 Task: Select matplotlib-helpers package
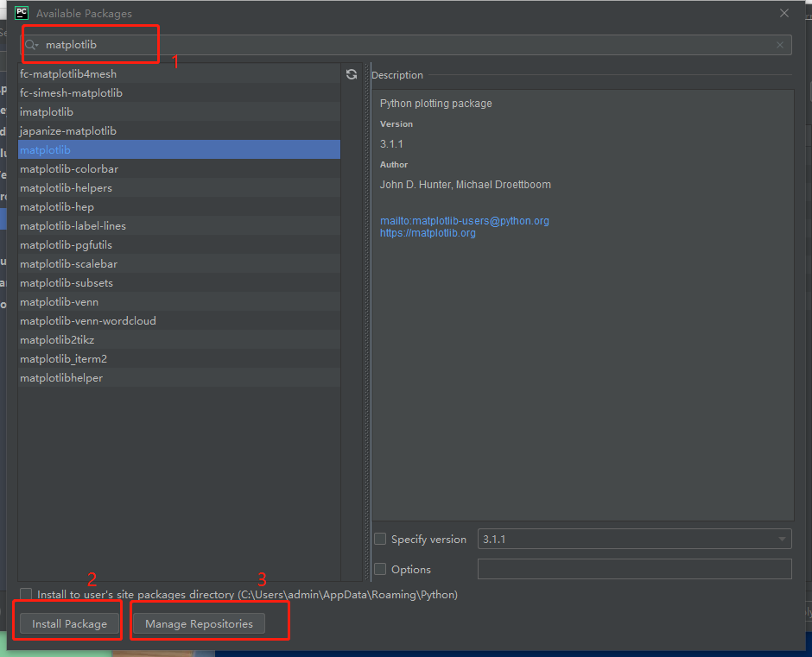[x=179, y=188]
